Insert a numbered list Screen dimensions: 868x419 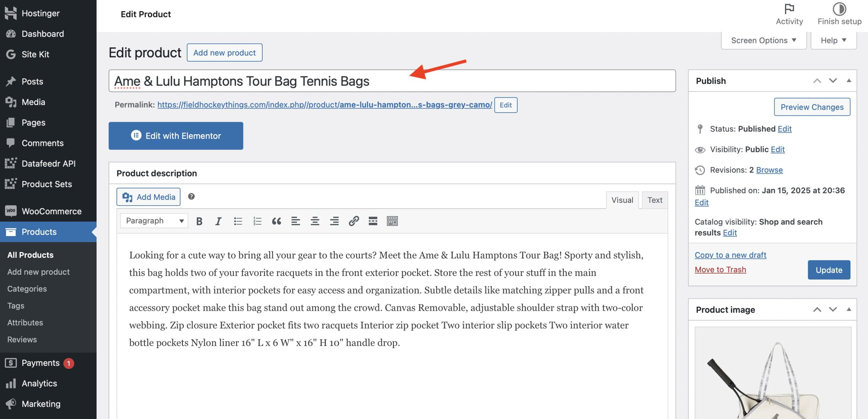[257, 221]
